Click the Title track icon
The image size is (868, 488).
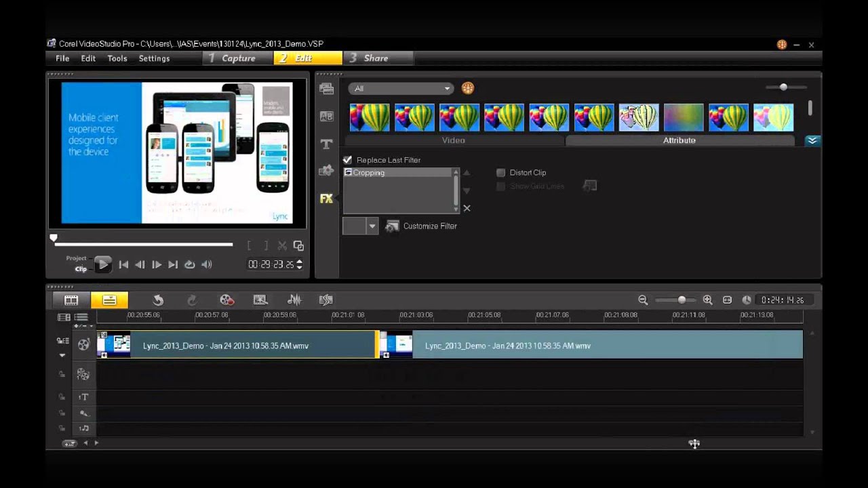click(x=83, y=397)
